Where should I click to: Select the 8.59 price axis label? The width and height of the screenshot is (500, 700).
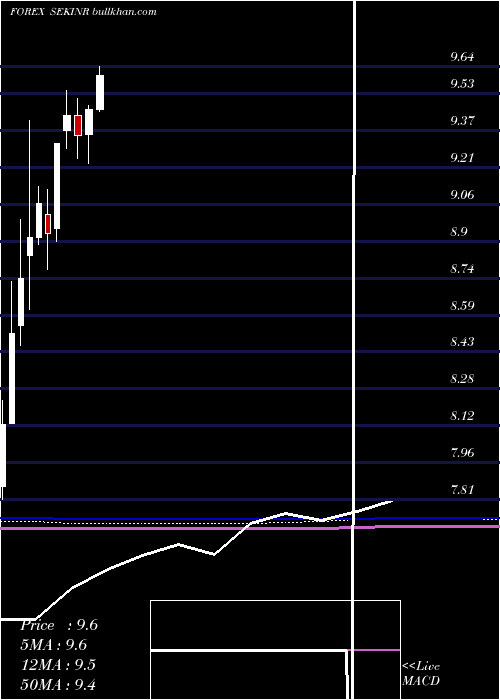coord(462,306)
